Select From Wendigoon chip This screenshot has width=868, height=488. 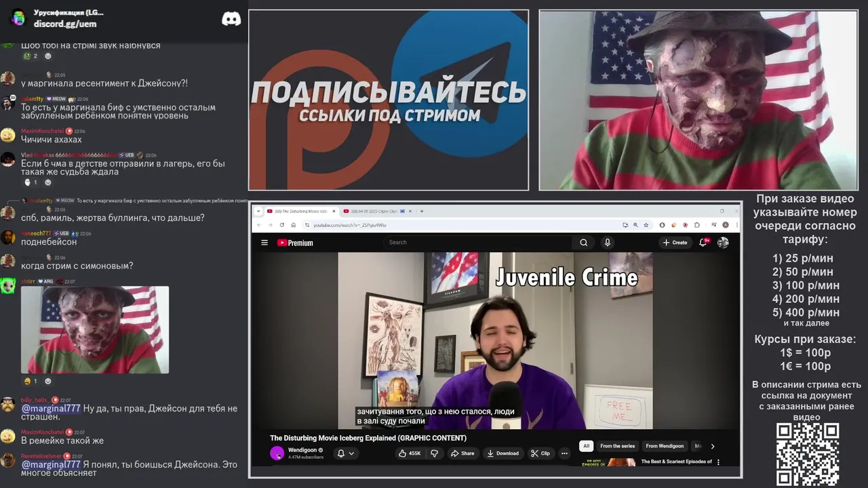click(665, 446)
